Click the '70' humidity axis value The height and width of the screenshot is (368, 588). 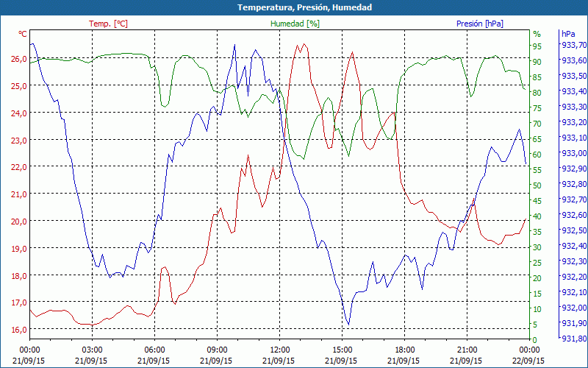tap(537, 124)
